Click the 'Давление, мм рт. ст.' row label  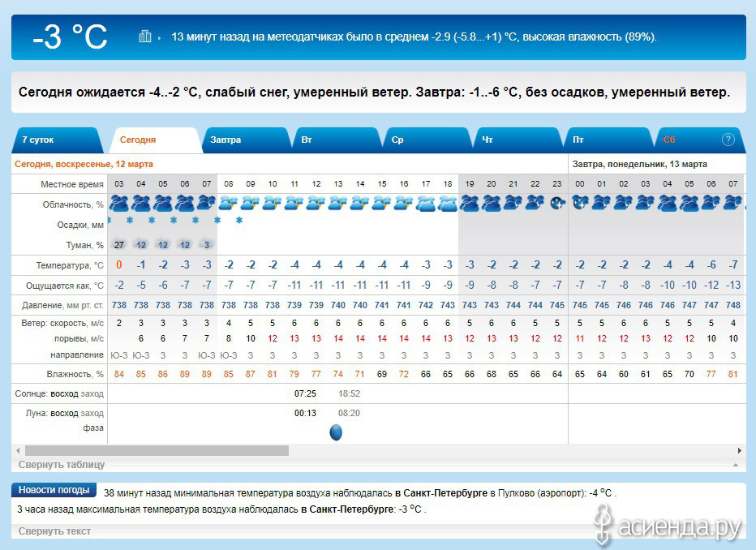[62, 305]
